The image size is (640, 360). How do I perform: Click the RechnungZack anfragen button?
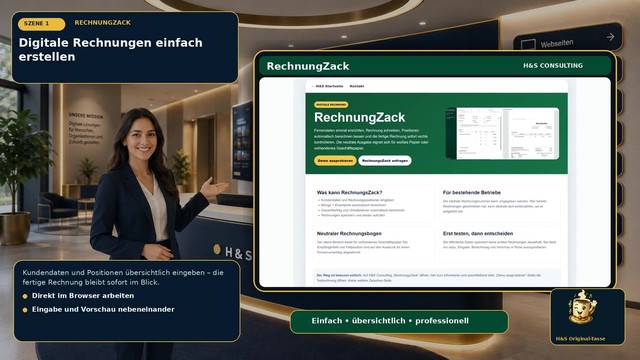(385, 161)
